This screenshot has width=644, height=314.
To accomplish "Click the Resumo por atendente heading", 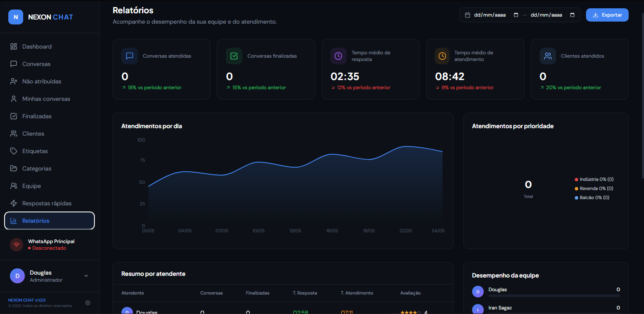I will pos(153,274).
